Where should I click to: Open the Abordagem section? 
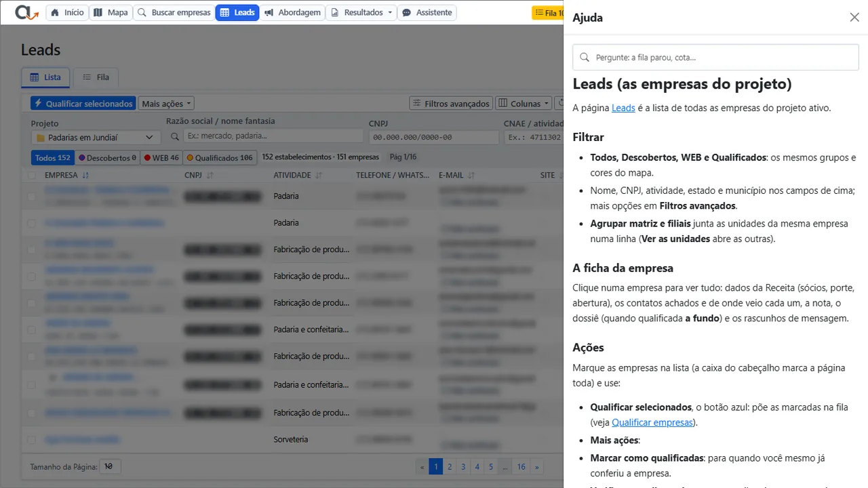click(292, 12)
